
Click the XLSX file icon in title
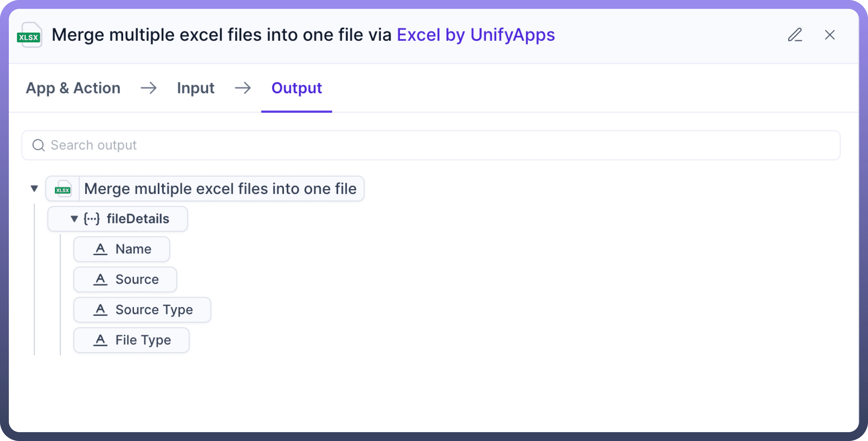click(x=30, y=35)
